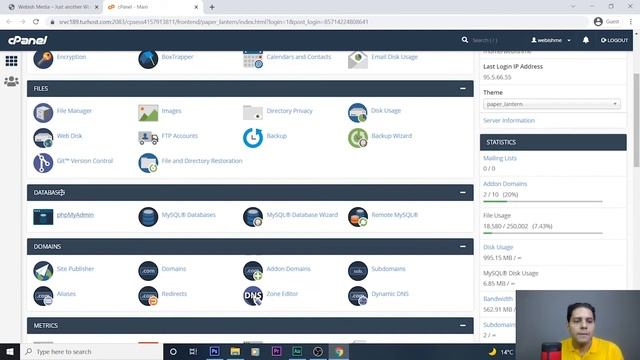Open Calendars and Contacts icon

pos(253,60)
